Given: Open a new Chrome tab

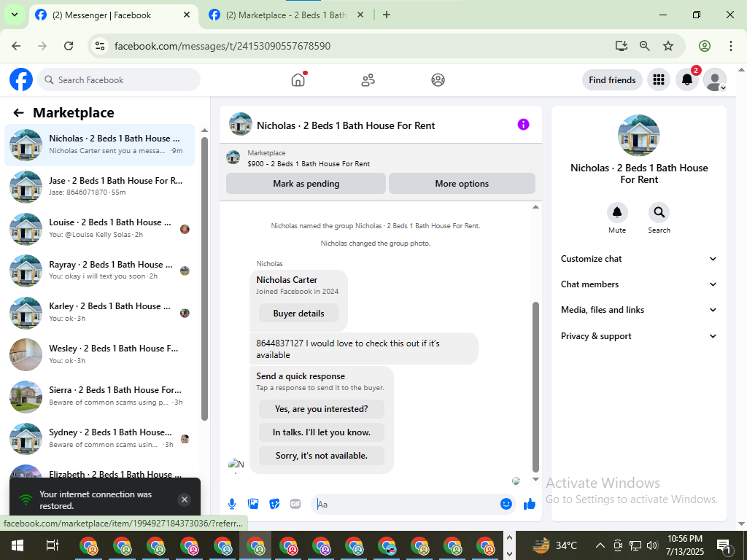Looking at the screenshot, I should point(387,15).
